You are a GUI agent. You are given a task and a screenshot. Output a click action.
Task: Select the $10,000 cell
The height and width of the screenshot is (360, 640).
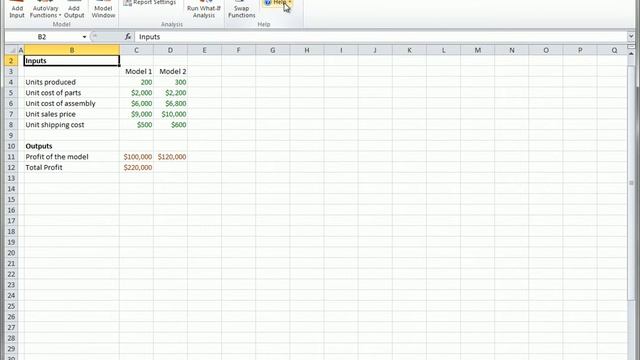[171, 114]
